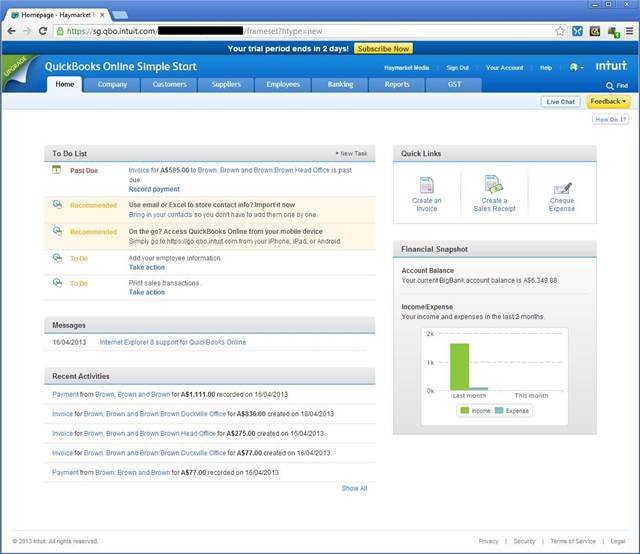Open the Suppliers tab
The height and width of the screenshot is (554, 640).
(226, 85)
